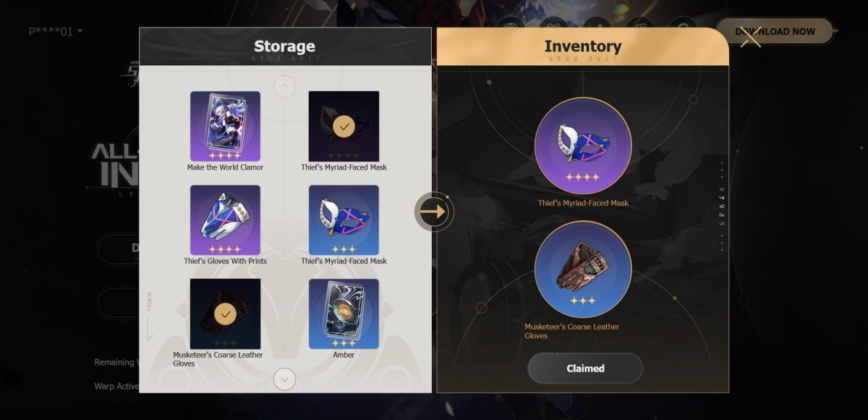This screenshot has width=868, height=420.
Task: Close the Storage and Inventory dialog
Action: [x=751, y=36]
